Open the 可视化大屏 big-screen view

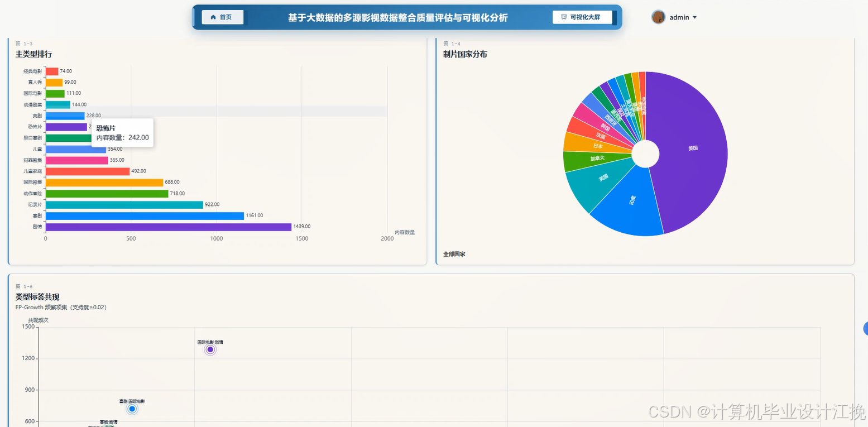(x=582, y=17)
